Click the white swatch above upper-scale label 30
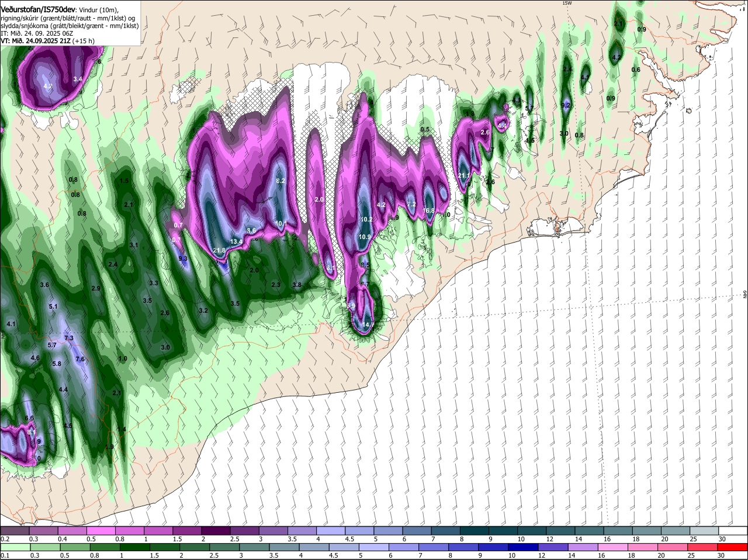 [x=733, y=531]
